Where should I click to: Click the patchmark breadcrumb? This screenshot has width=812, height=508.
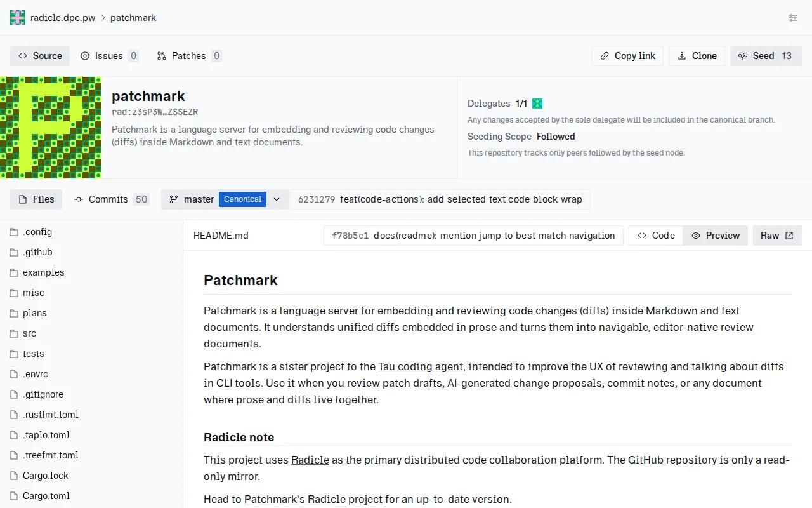(133, 18)
